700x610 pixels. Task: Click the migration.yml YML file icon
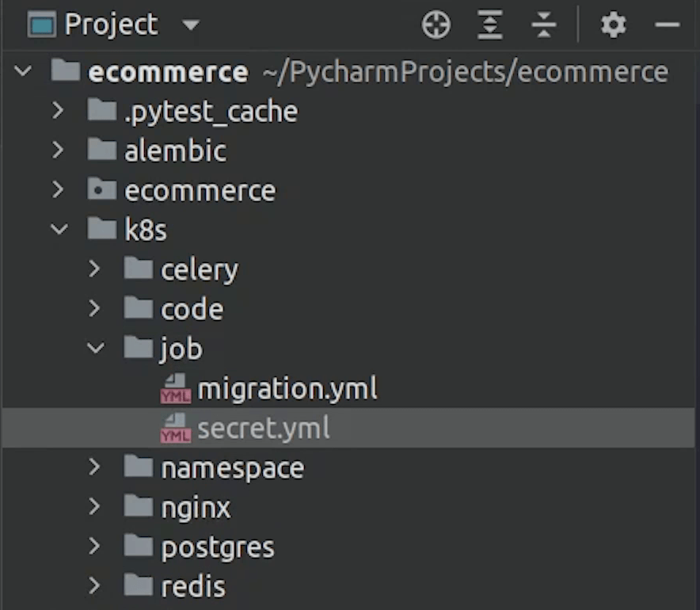click(x=175, y=389)
